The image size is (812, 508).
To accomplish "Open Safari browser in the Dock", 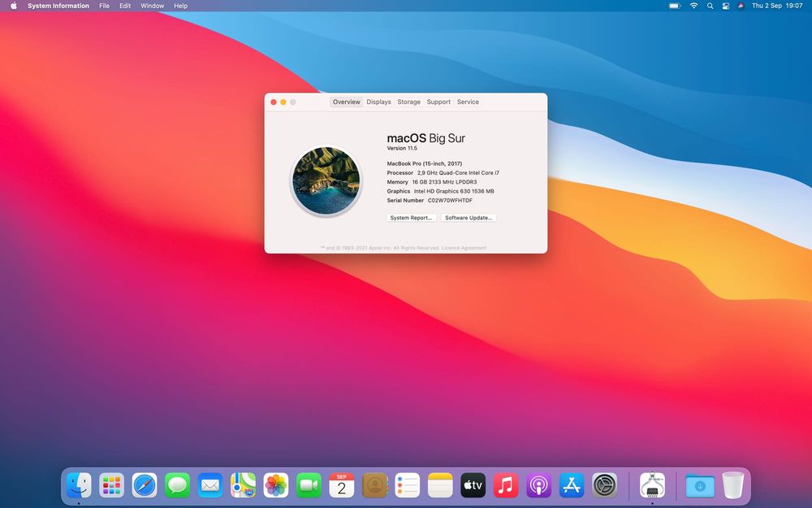I will [x=145, y=486].
